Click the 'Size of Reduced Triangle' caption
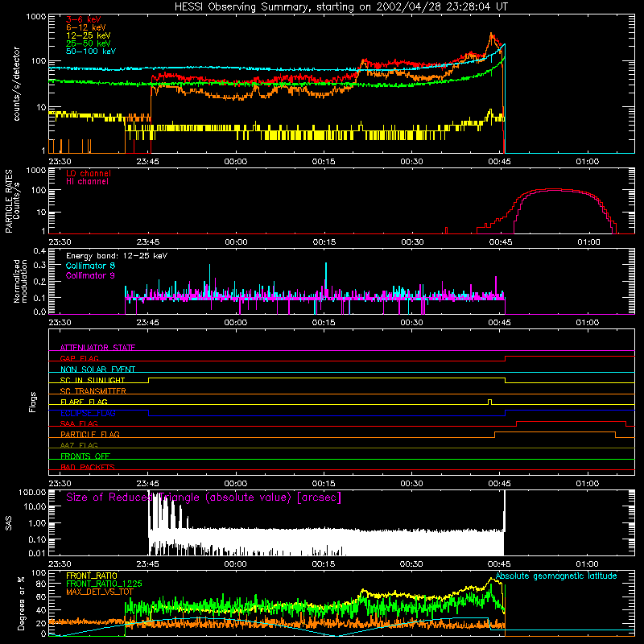 204,497
